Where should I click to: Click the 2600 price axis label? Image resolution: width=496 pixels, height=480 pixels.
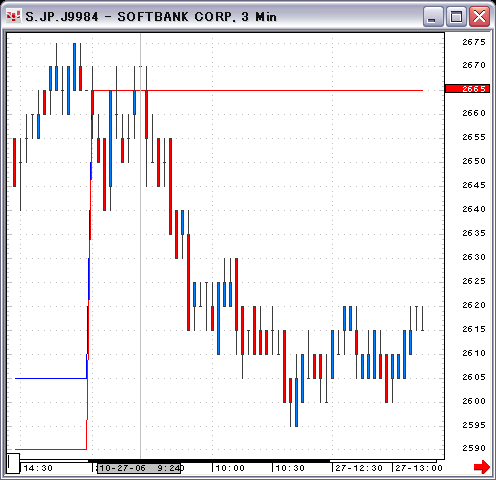(474, 401)
